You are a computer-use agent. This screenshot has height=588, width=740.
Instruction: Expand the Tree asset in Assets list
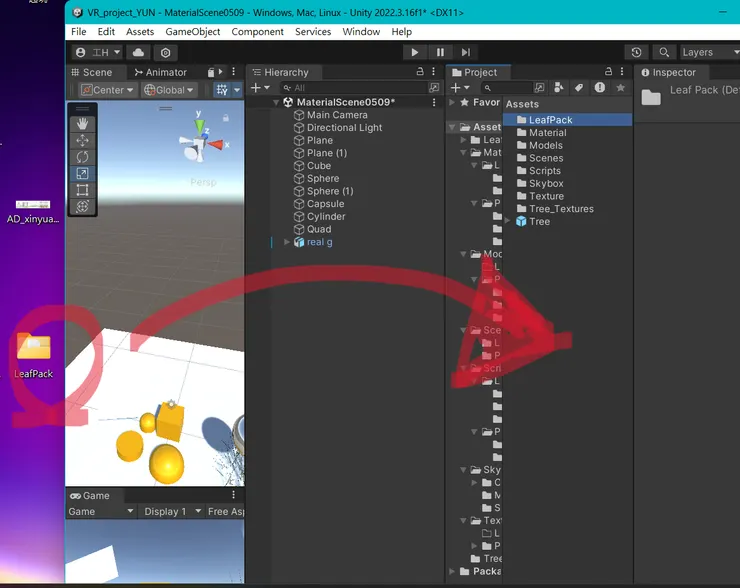508,221
